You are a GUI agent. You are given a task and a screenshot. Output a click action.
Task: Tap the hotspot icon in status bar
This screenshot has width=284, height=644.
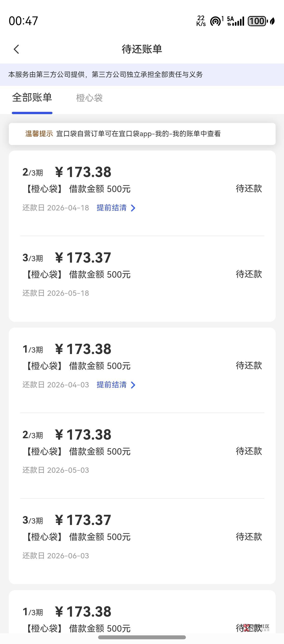click(216, 21)
